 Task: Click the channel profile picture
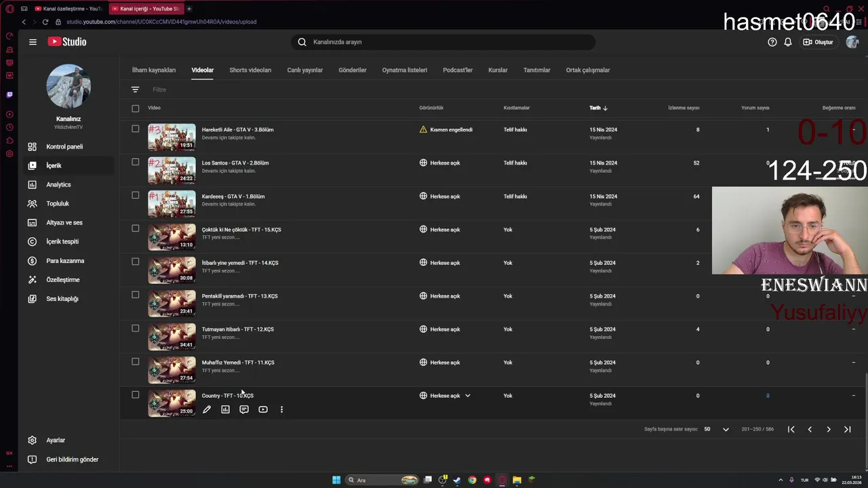68,86
